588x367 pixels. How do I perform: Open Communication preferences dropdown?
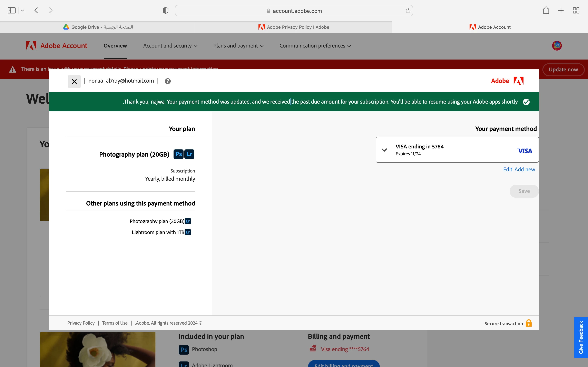(x=315, y=46)
